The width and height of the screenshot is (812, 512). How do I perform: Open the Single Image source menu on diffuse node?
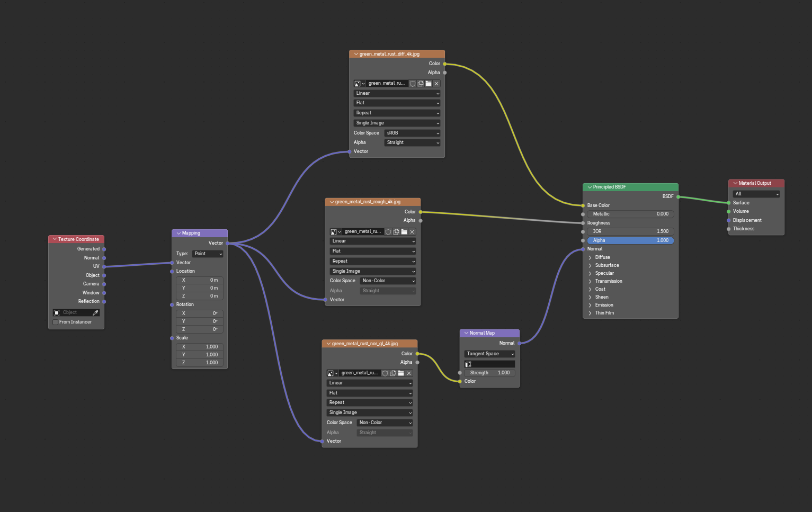point(396,122)
